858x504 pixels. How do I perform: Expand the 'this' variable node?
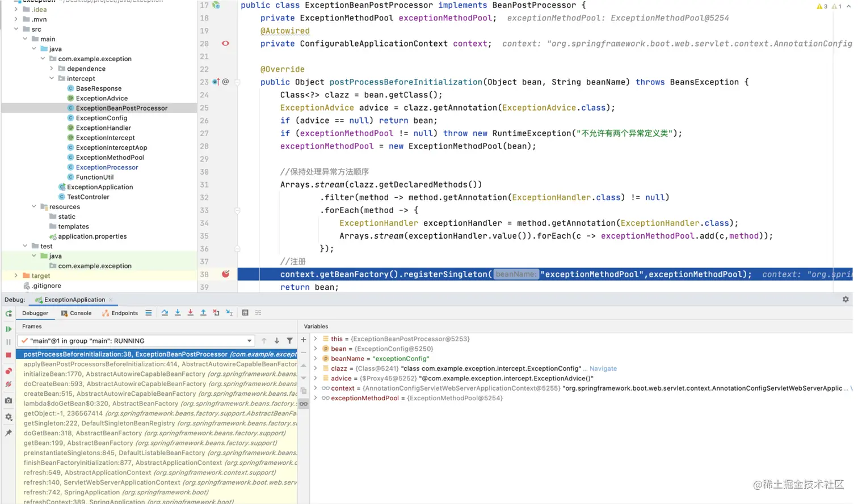point(316,339)
